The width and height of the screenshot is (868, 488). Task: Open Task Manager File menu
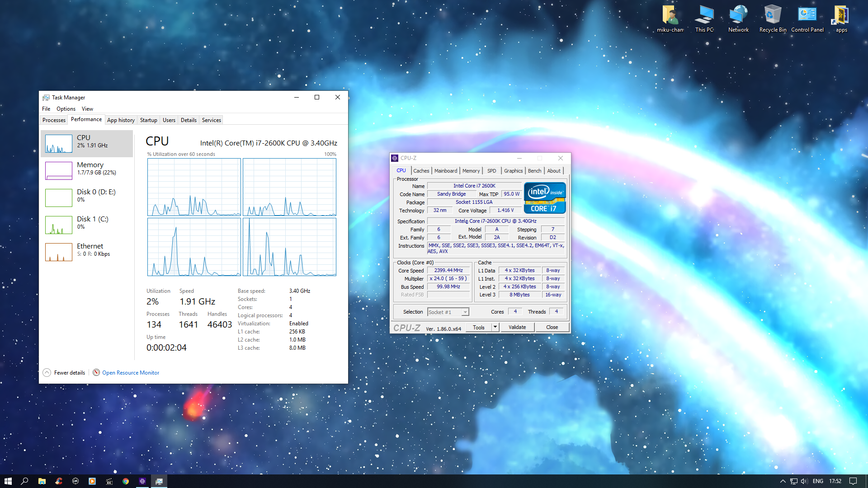[x=46, y=109]
